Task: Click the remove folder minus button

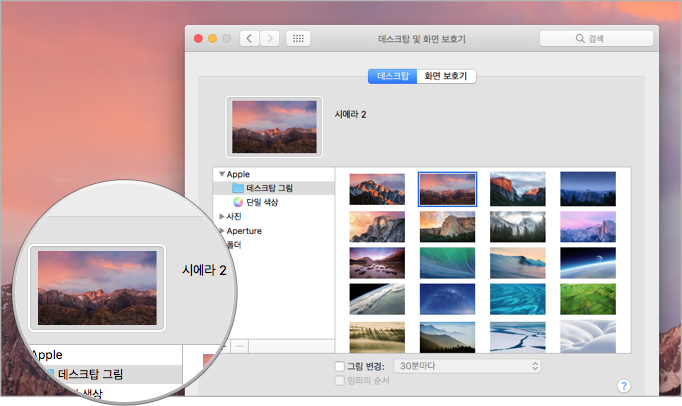Action: click(x=239, y=346)
